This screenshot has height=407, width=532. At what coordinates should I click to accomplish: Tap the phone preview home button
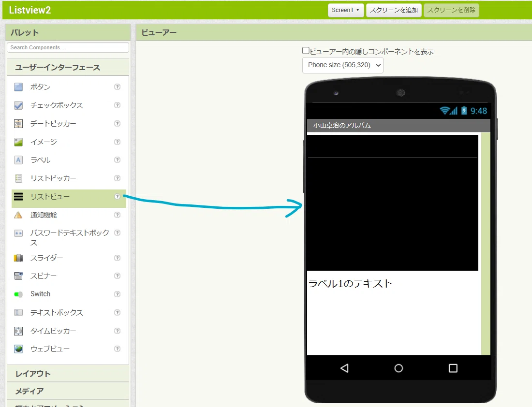tap(399, 368)
